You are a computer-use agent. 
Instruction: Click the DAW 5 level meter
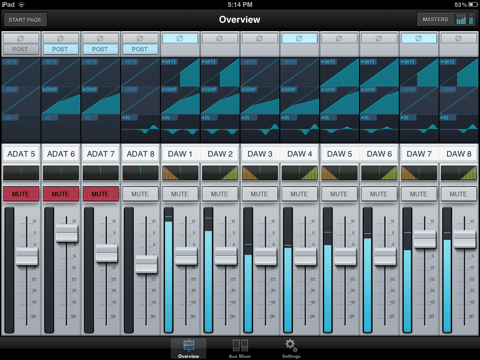[x=328, y=270]
